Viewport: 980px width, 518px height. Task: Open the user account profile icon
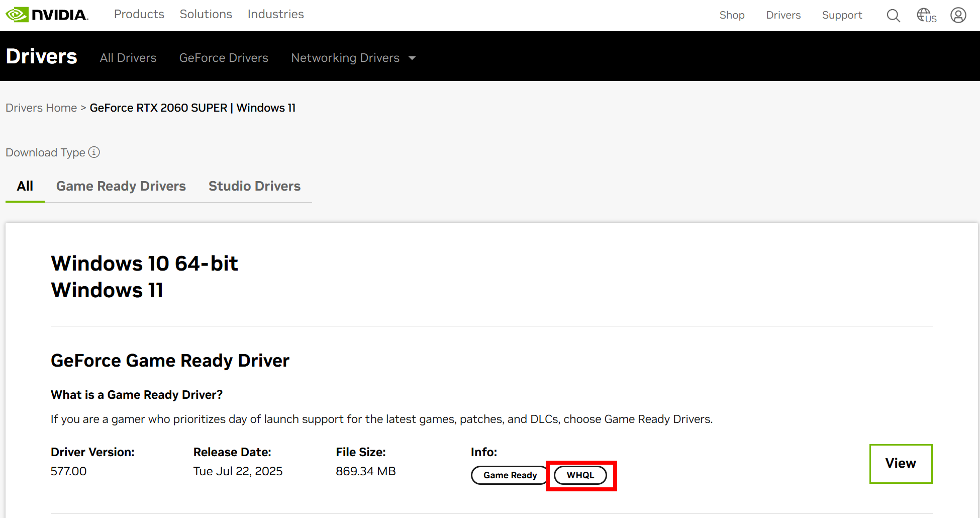coord(958,16)
